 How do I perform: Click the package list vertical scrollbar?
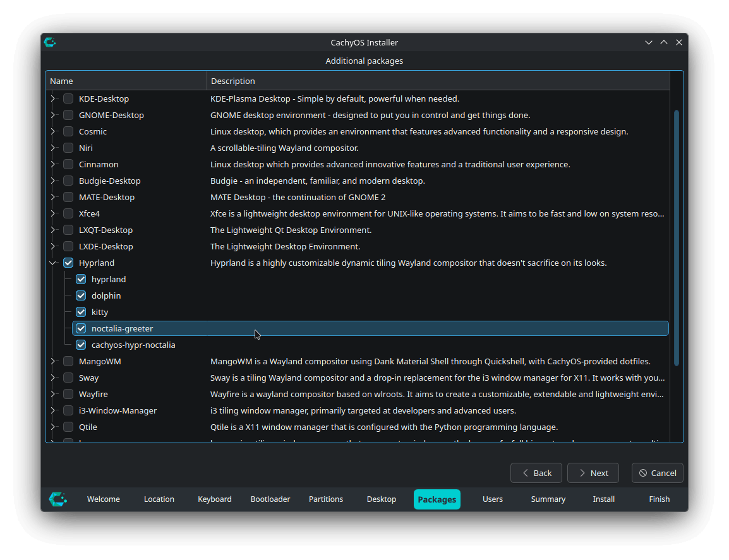(x=677, y=237)
